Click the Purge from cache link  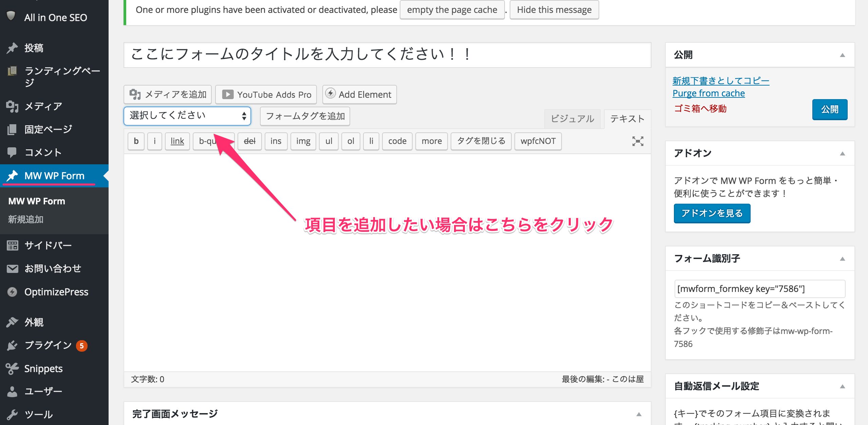pos(709,93)
